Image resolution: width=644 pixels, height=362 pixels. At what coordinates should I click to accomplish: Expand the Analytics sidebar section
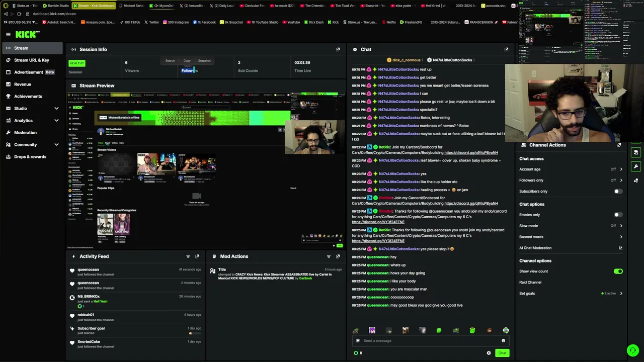point(56,121)
